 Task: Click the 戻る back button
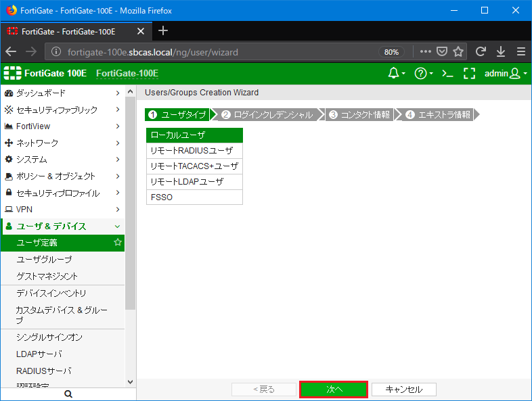tap(264, 390)
